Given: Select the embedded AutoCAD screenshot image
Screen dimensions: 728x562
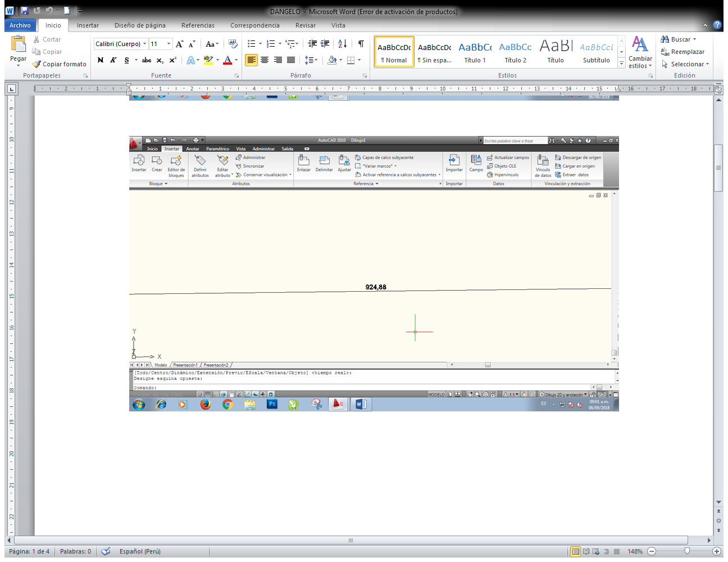Looking at the screenshot, I should pos(374,273).
